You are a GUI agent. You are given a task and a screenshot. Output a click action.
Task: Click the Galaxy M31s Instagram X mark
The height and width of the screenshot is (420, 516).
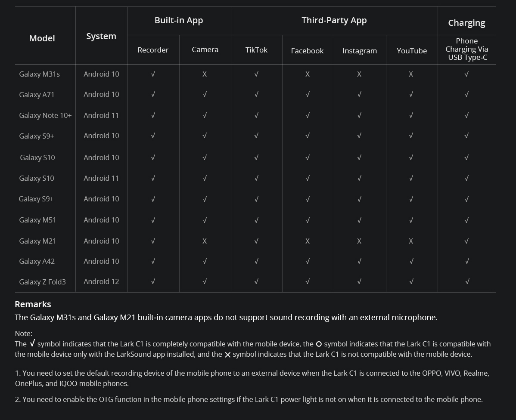click(x=359, y=74)
